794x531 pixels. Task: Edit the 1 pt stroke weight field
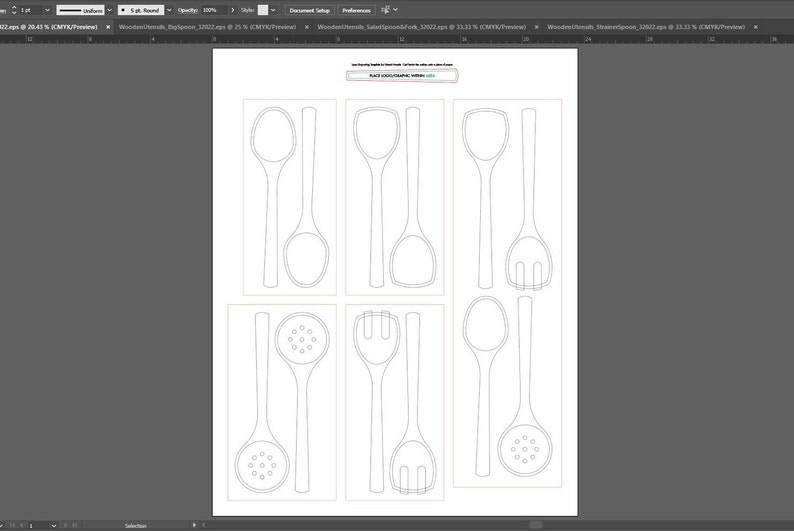point(31,10)
